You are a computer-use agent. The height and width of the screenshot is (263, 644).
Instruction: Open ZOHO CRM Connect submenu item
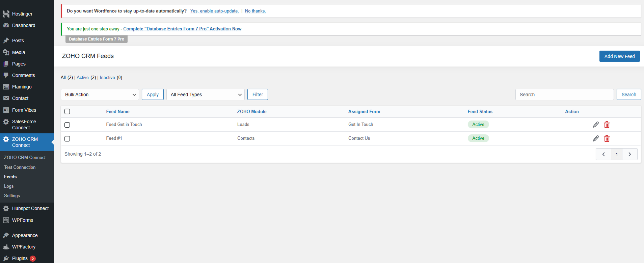click(25, 157)
